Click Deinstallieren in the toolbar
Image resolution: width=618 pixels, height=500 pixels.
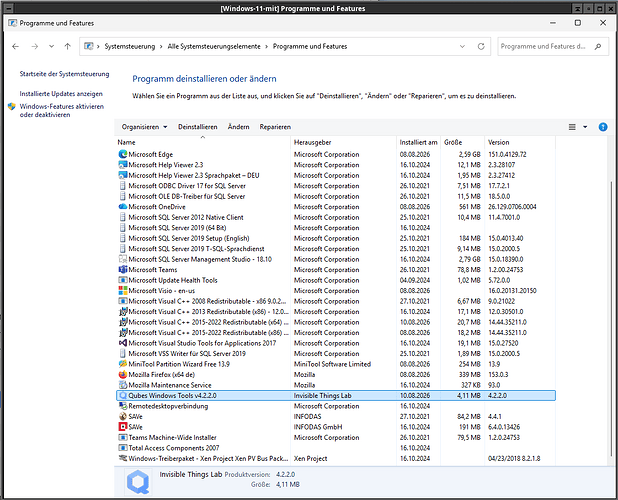[x=197, y=127]
